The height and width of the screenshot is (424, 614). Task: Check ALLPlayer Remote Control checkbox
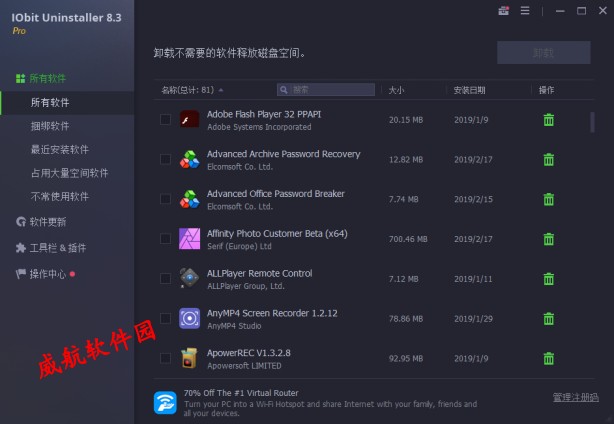pos(165,279)
